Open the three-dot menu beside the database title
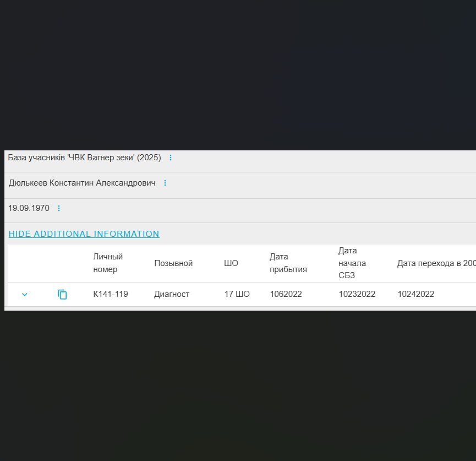The image size is (476, 461). (171, 158)
